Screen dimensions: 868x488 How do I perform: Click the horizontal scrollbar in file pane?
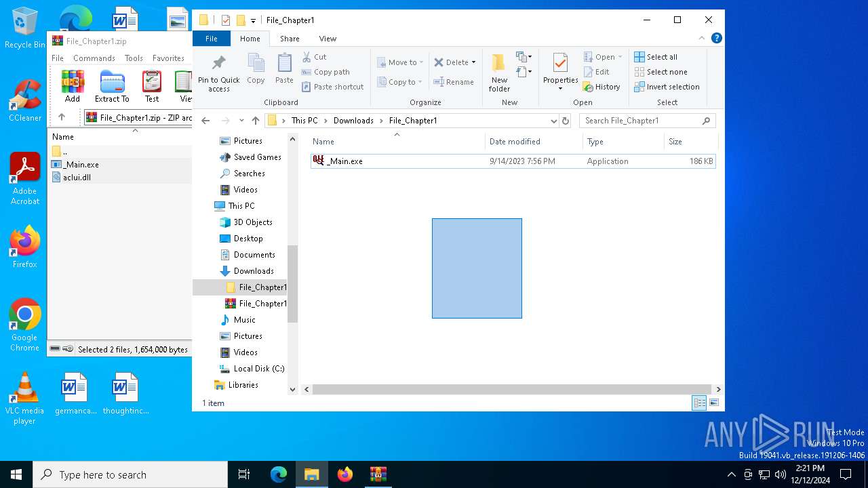(511, 390)
